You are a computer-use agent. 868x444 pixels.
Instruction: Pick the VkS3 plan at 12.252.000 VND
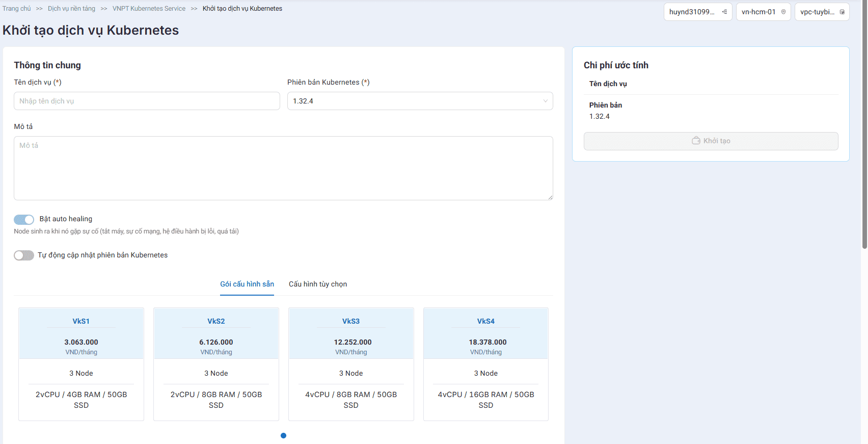[x=351, y=363]
